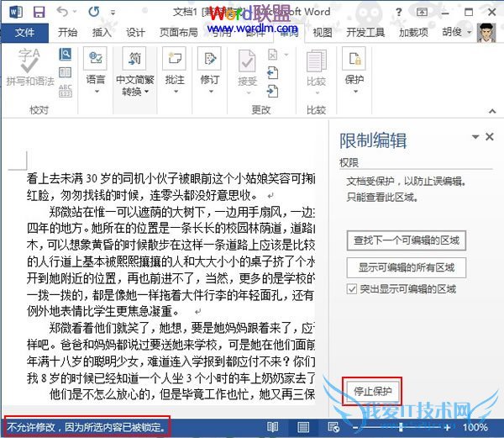Click the web layout view icon

coord(333,427)
